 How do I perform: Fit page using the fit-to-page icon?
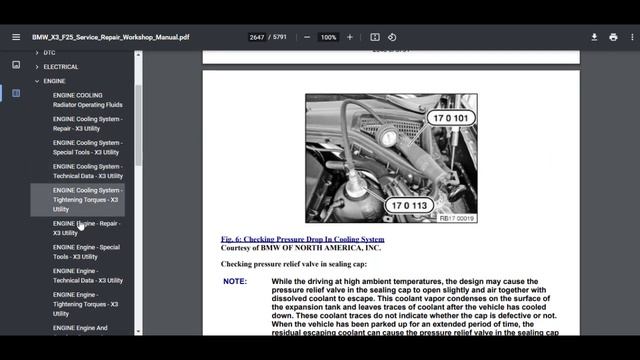tap(375, 37)
